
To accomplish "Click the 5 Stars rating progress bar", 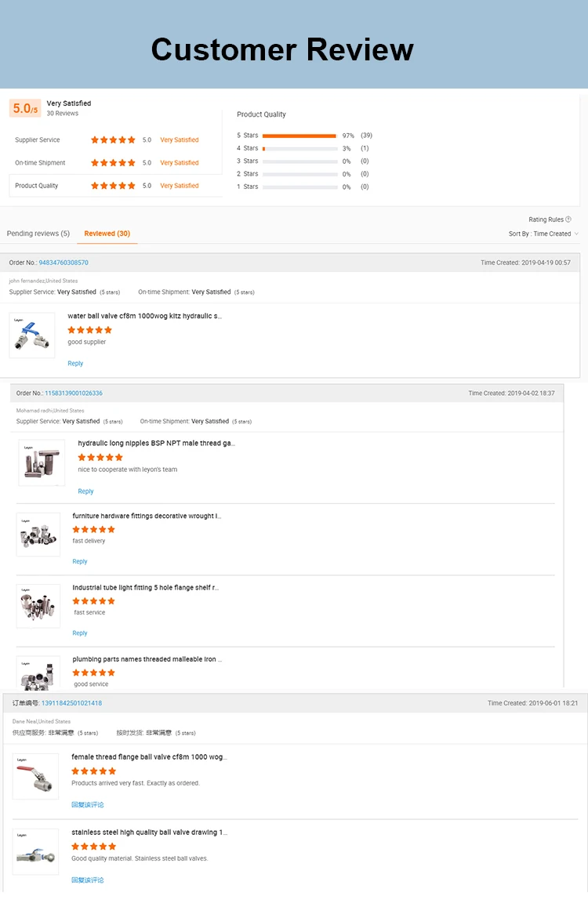I will pos(299,136).
